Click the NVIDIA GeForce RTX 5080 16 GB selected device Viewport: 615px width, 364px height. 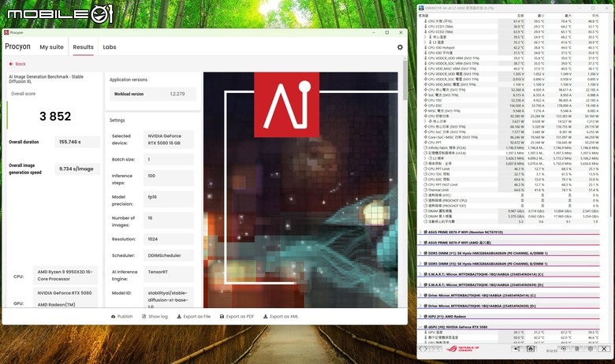[x=169, y=139]
